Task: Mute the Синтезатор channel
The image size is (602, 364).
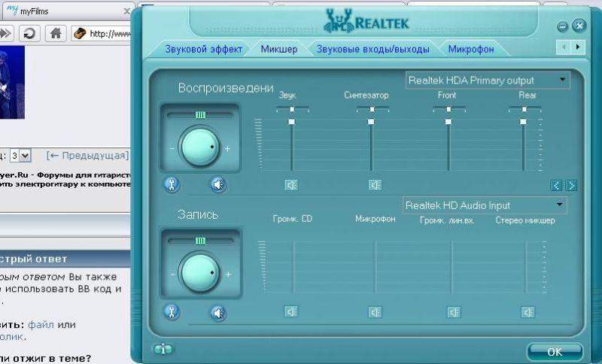Action: click(x=375, y=184)
